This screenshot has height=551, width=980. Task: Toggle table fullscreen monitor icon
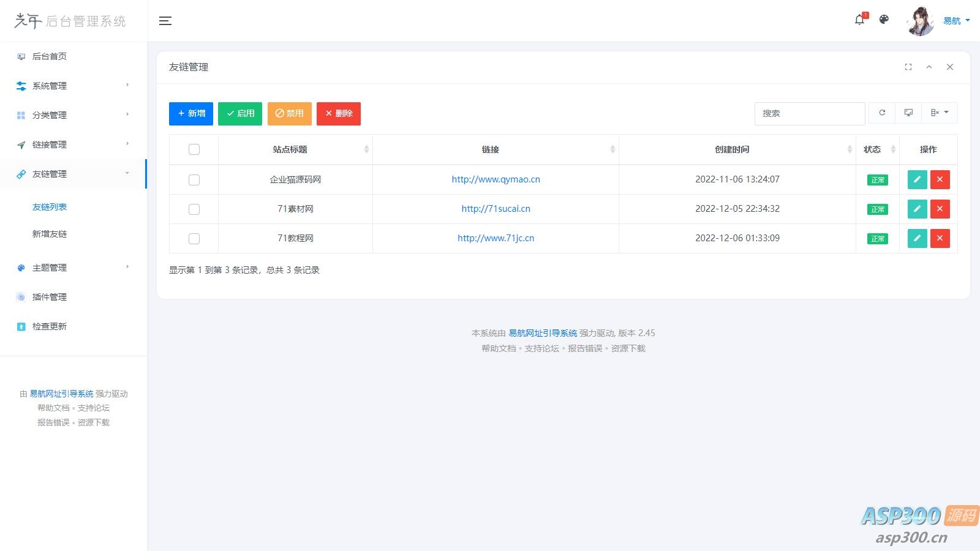point(908,113)
